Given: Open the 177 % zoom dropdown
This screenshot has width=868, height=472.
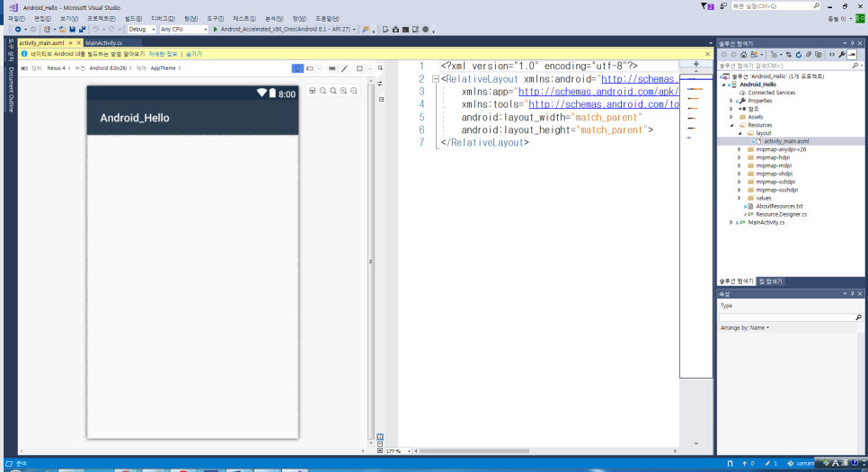Looking at the screenshot, I should coord(399,451).
